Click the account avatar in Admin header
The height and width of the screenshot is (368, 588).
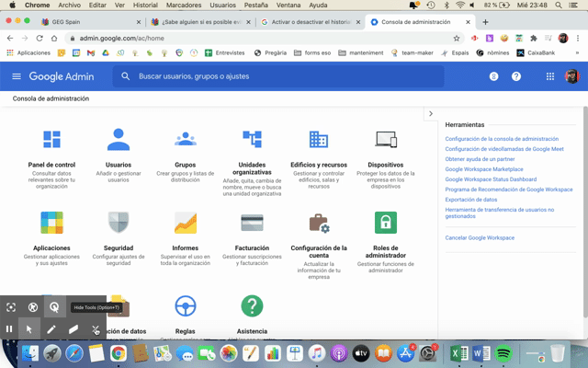point(572,76)
